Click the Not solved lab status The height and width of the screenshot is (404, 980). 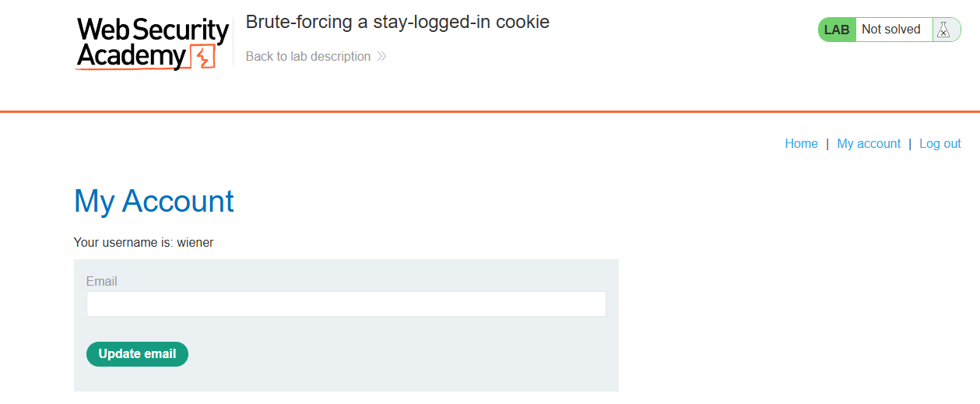click(x=891, y=30)
